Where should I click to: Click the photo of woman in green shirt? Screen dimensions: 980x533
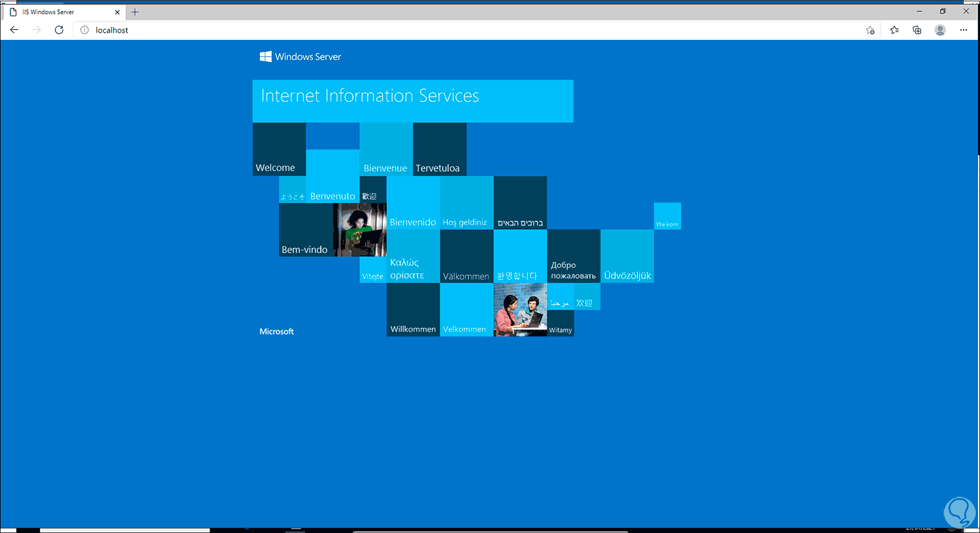(x=359, y=230)
